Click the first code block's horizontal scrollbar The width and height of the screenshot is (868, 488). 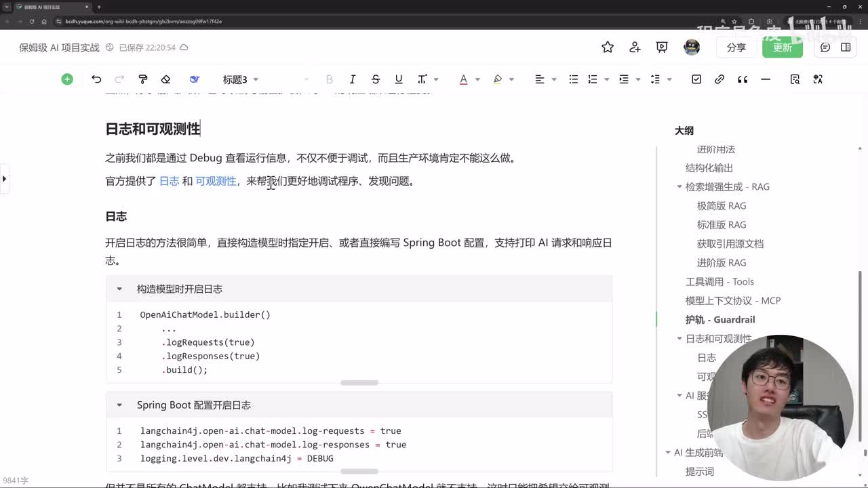pos(359,382)
